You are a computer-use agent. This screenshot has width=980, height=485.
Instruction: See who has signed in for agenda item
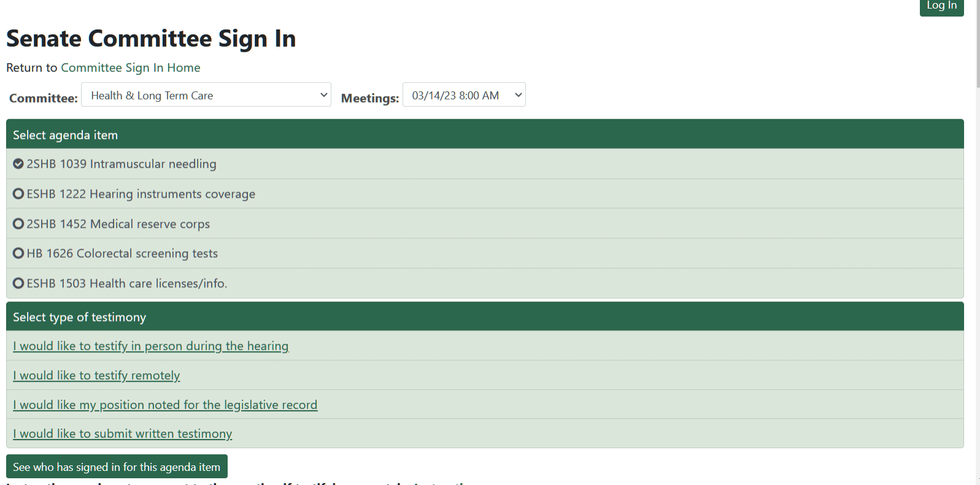(117, 467)
